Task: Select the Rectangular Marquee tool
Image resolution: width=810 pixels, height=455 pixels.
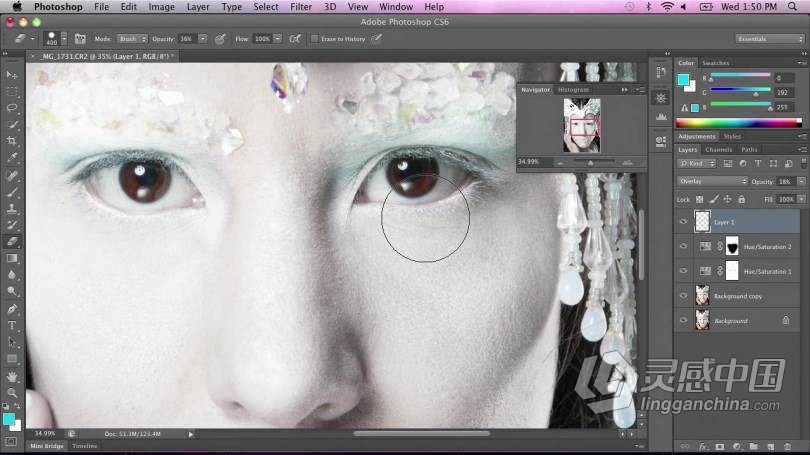Action: click(12, 92)
